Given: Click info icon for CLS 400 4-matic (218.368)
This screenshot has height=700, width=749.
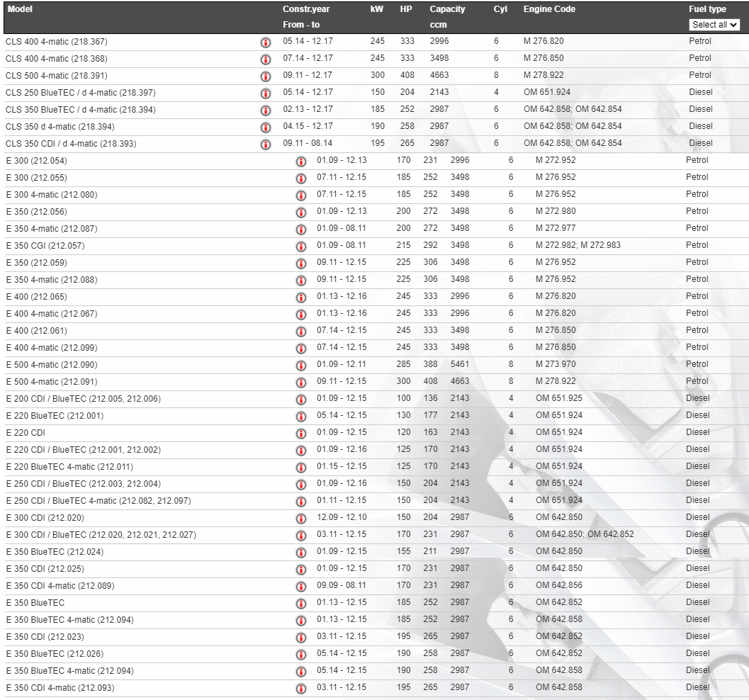Looking at the screenshot, I should (266, 60).
